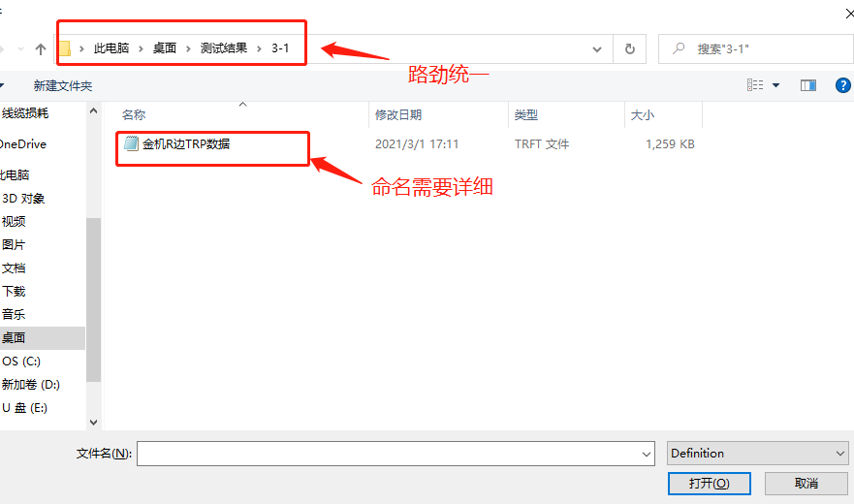Select 3D 对象 in the navigation pane
Image resolution: width=854 pixels, height=504 pixels.
(x=23, y=199)
